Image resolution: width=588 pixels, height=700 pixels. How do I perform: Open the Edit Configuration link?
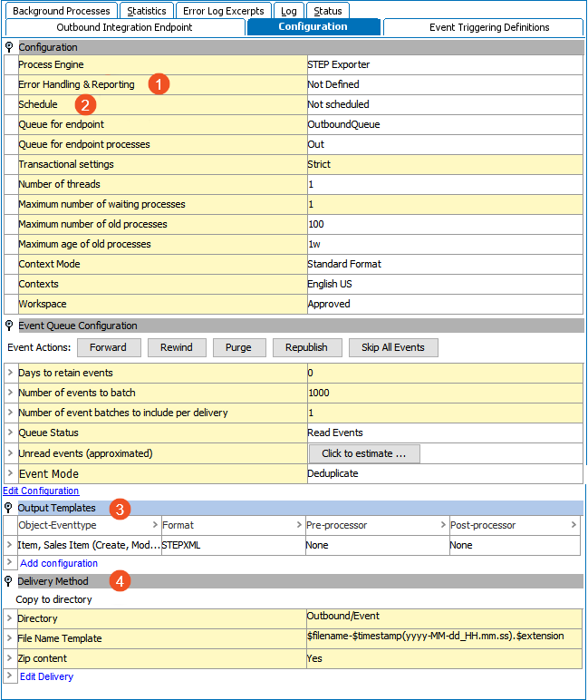[x=41, y=491]
